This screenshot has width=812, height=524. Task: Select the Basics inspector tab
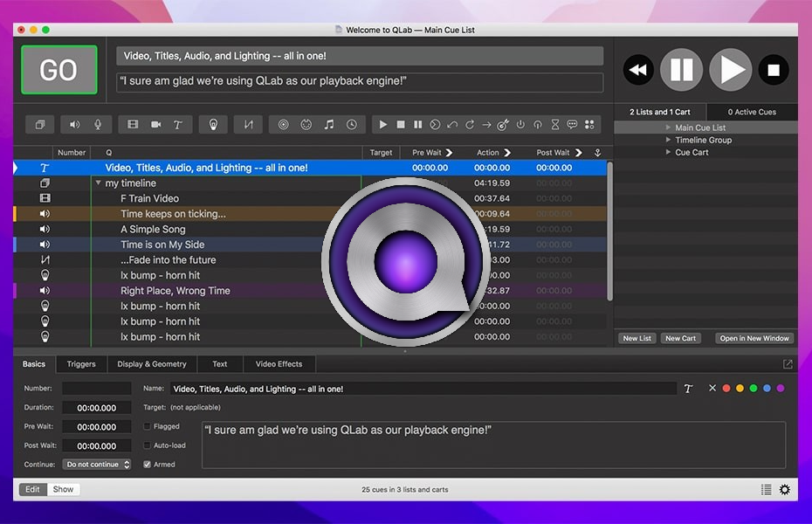coord(34,364)
